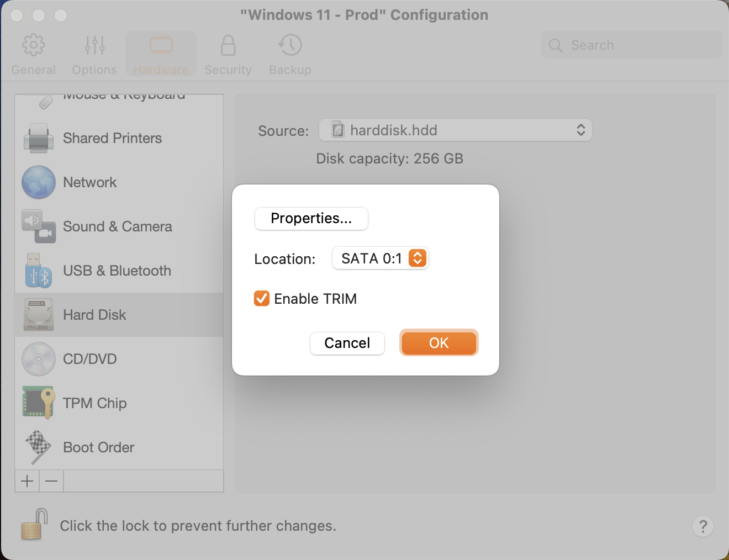The width and height of the screenshot is (729, 560).
Task: Open Sound & Camera settings icon
Action: (38, 226)
